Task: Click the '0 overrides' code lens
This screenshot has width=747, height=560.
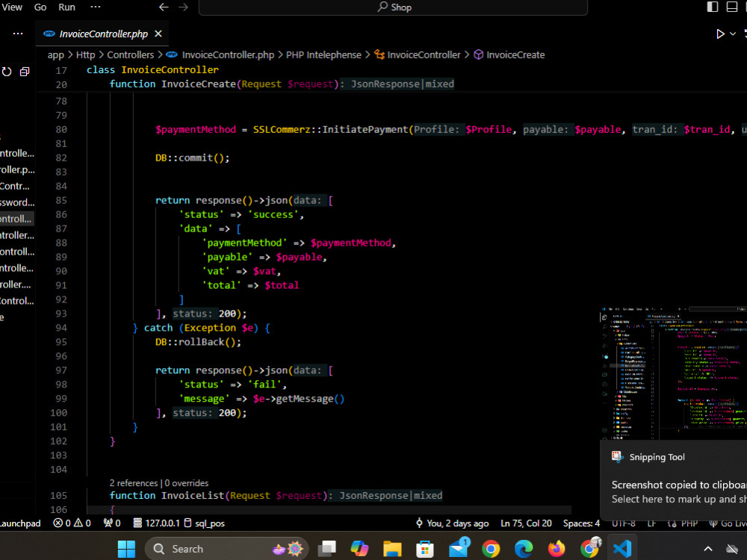Action: (187, 483)
